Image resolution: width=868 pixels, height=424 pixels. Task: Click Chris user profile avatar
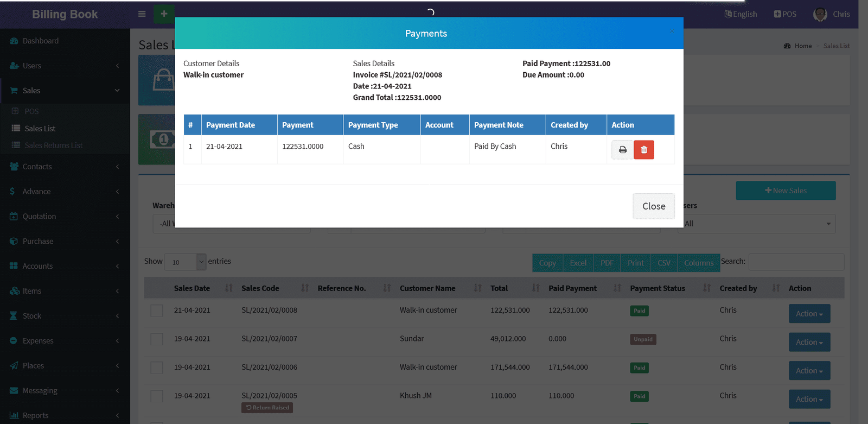pyautogui.click(x=820, y=14)
